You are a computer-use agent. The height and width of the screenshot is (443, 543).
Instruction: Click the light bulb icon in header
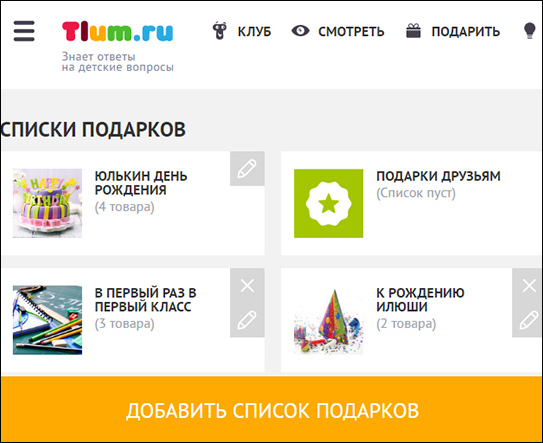click(x=529, y=31)
